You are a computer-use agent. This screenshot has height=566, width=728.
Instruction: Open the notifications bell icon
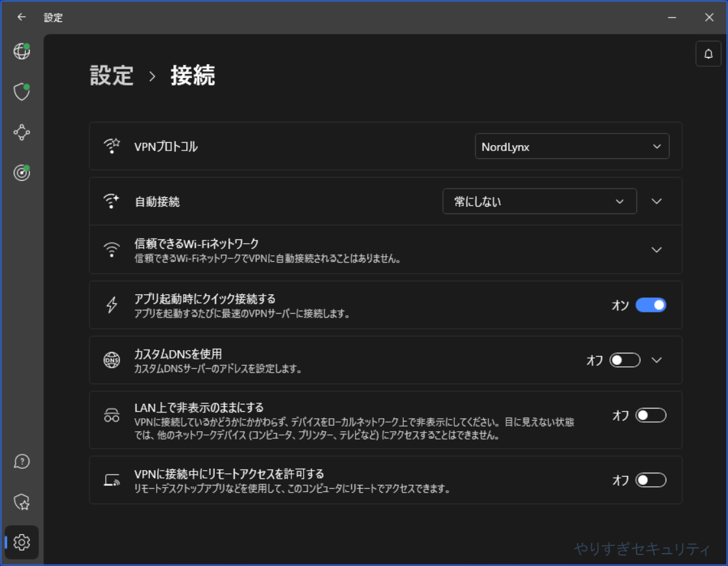coord(708,54)
